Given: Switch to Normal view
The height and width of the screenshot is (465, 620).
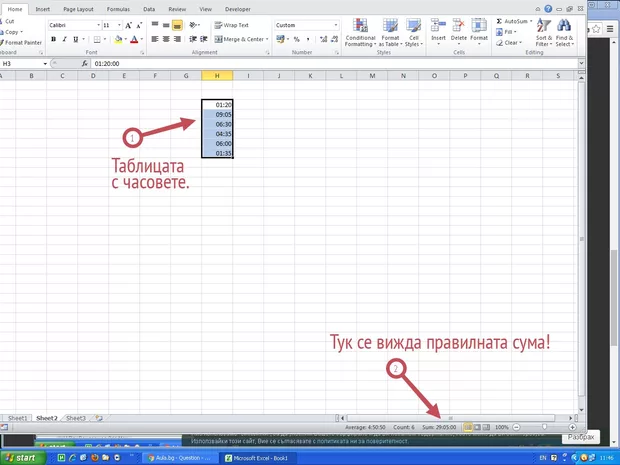Looking at the screenshot, I should coord(468,427).
